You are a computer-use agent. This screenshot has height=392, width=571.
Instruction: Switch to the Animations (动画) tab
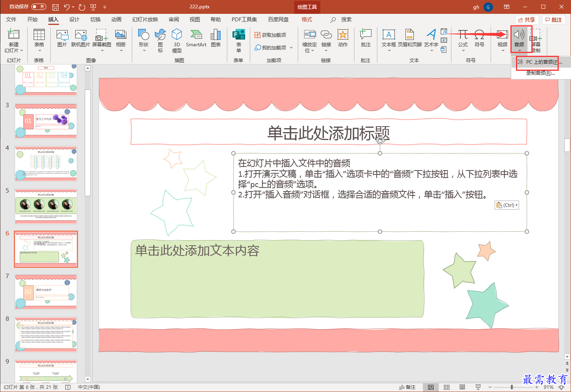[116, 19]
